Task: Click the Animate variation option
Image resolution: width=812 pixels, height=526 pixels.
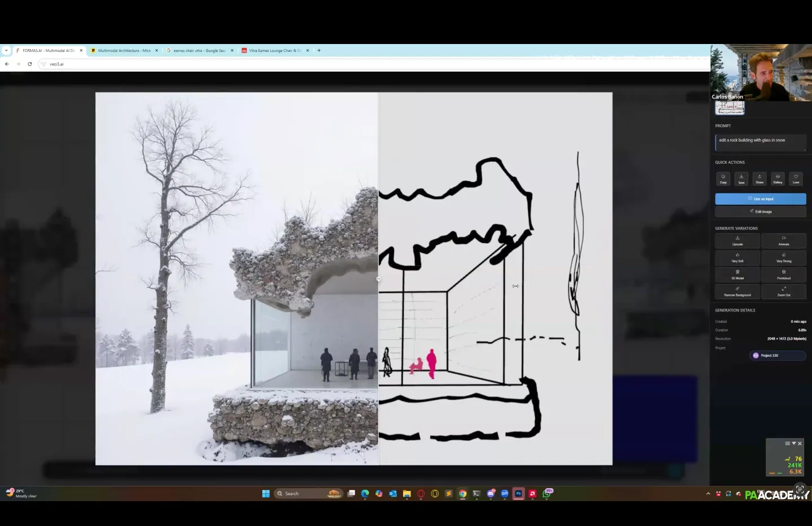Action: (x=783, y=241)
